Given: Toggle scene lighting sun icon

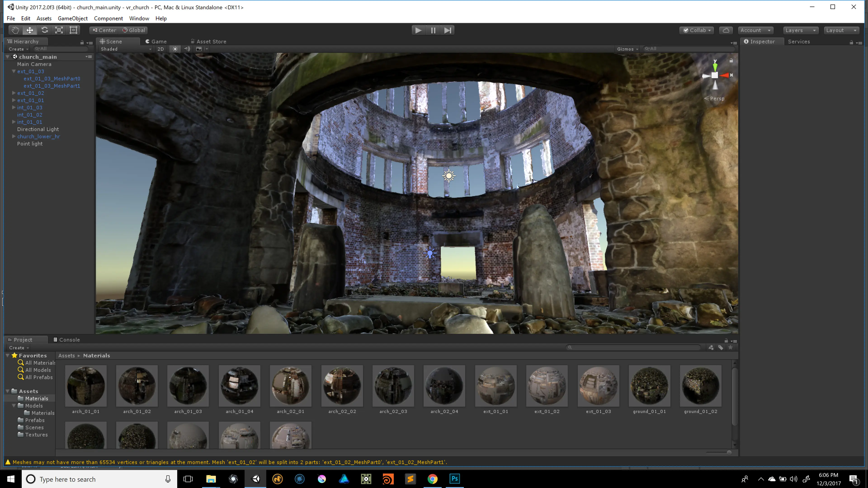Looking at the screenshot, I should coord(175,49).
